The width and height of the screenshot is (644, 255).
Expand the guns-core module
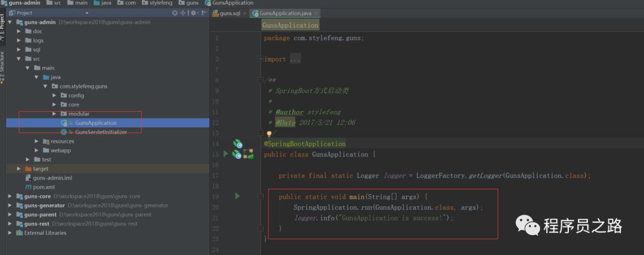point(10,196)
